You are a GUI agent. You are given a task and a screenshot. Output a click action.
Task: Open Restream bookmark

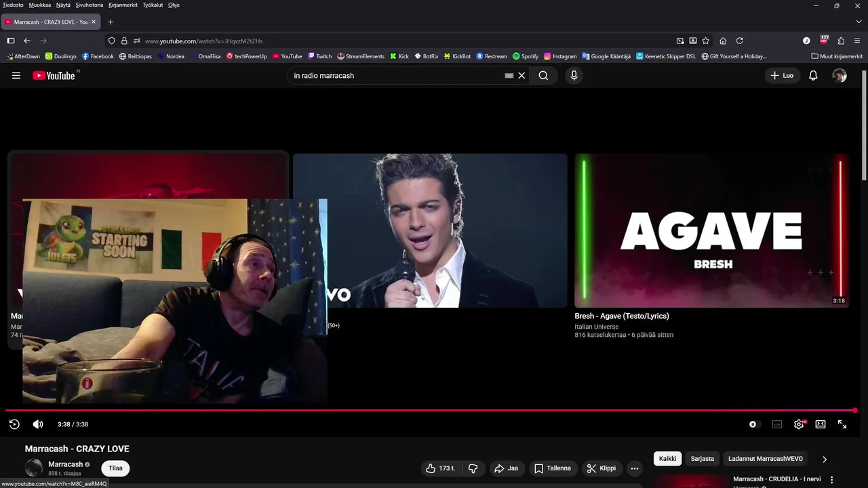(x=492, y=56)
